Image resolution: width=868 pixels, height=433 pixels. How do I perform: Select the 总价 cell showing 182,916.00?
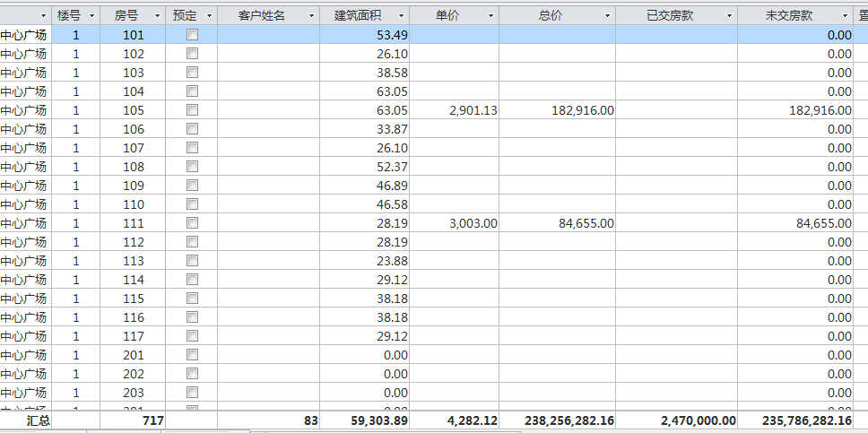pos(557,110)
